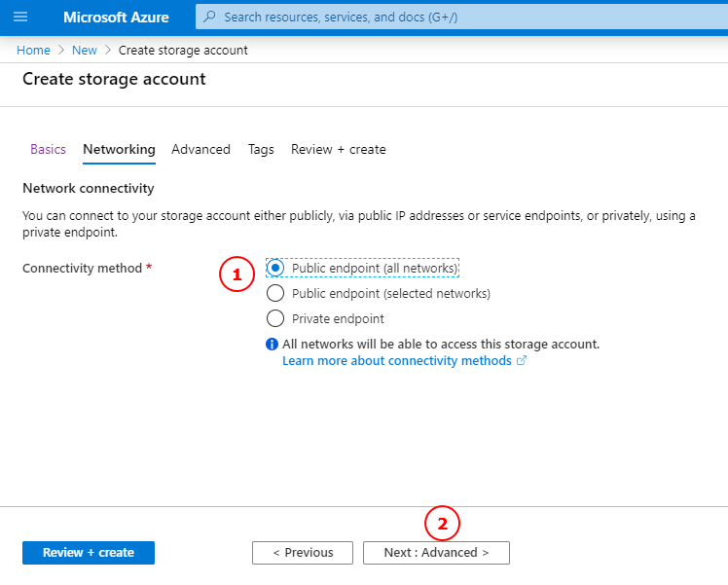Screen dimensions: 728x585
Task: Select Public endpoint (all networks) option
Action: coord(275,268)
